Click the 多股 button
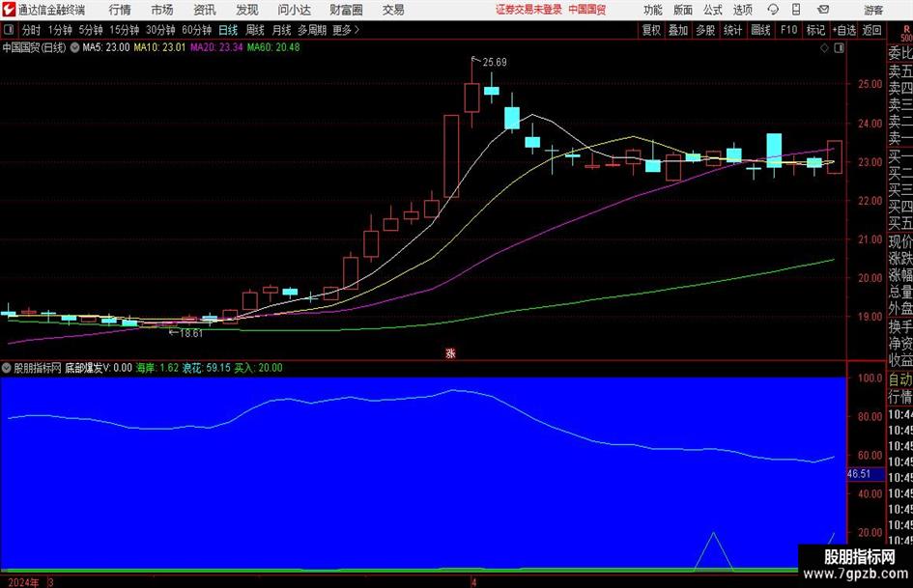This screenshot has height=588, width=913. (x=705, y=30)
